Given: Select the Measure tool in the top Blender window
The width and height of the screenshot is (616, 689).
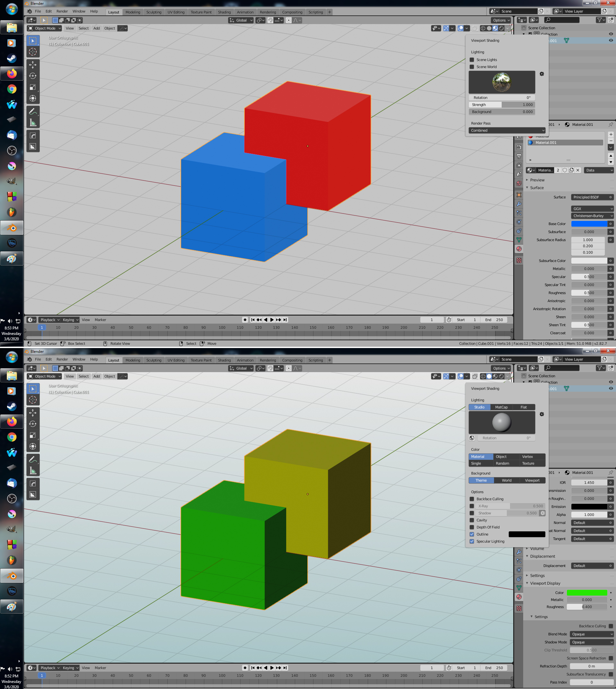Looking at the screenshot, I should pyautogui.click(x=33, y=123).
